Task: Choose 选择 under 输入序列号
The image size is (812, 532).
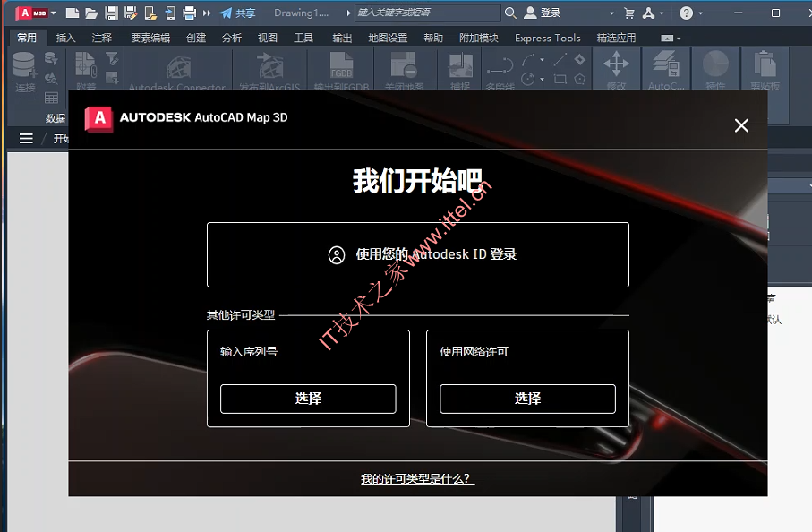Action: point(308,399)
